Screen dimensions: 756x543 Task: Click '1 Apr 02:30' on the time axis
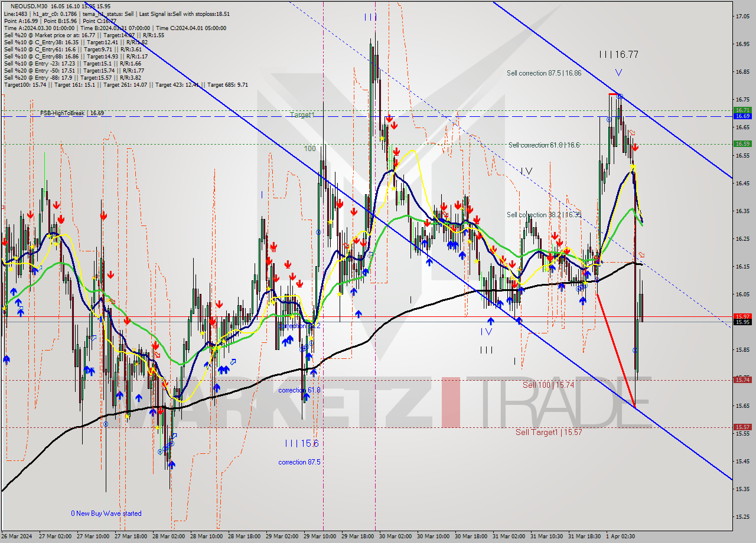pos(620,537)
